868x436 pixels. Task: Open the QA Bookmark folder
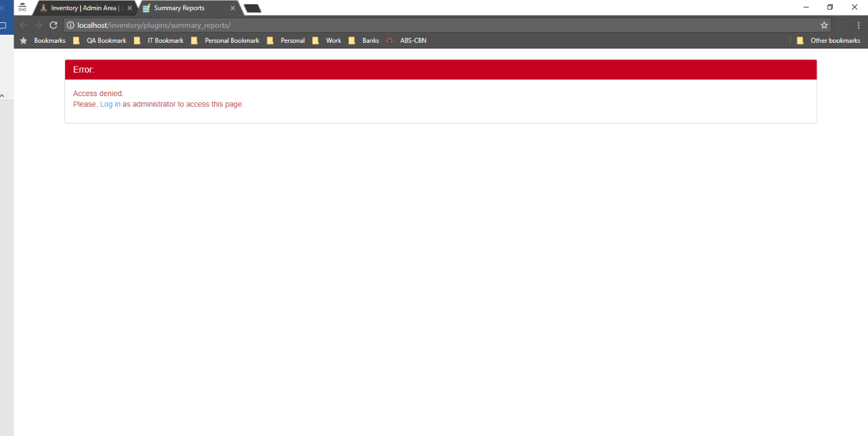pyautogui.click(x=100, y=40)
